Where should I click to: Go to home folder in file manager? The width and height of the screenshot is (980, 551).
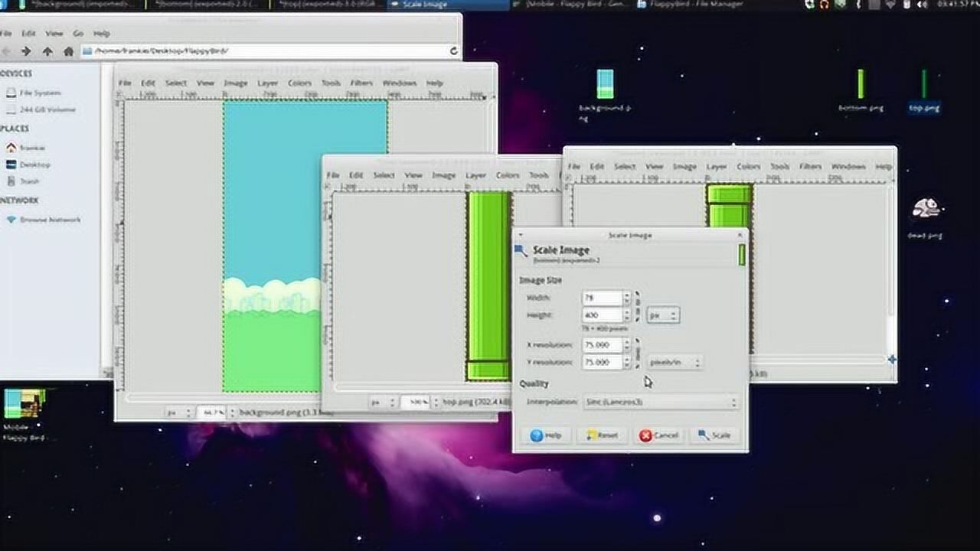(68, 51)
